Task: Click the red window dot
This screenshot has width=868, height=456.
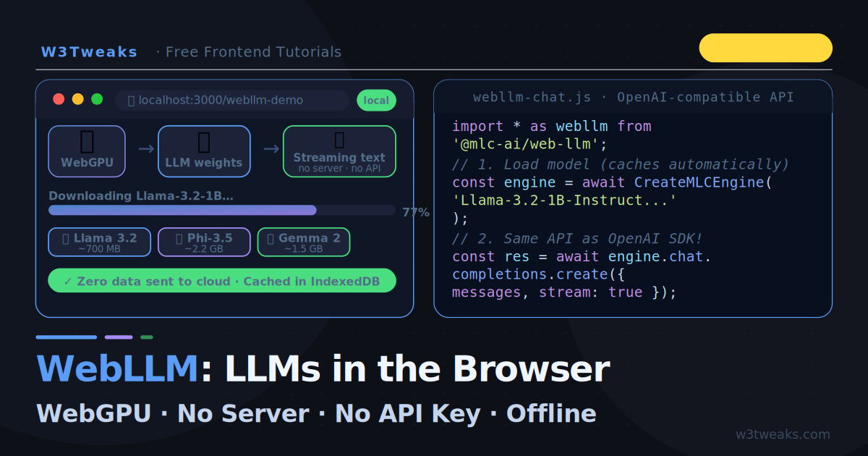Action: tap(59, 100)
